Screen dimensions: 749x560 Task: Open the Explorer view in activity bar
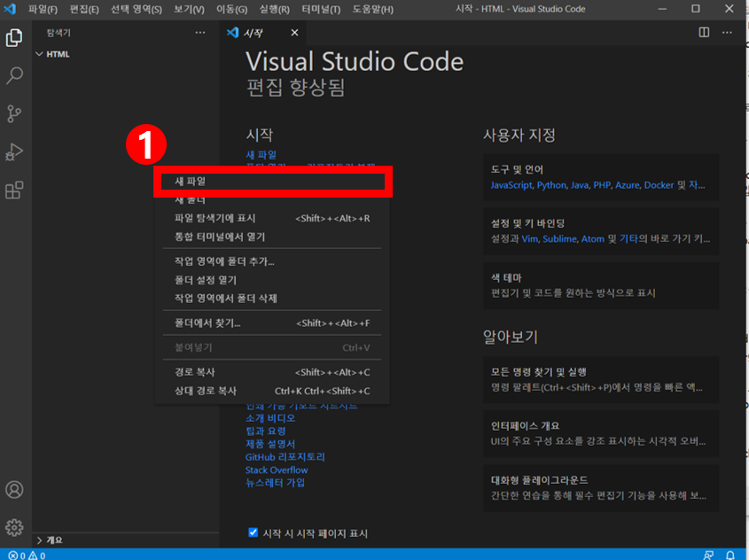pos(14,38)
